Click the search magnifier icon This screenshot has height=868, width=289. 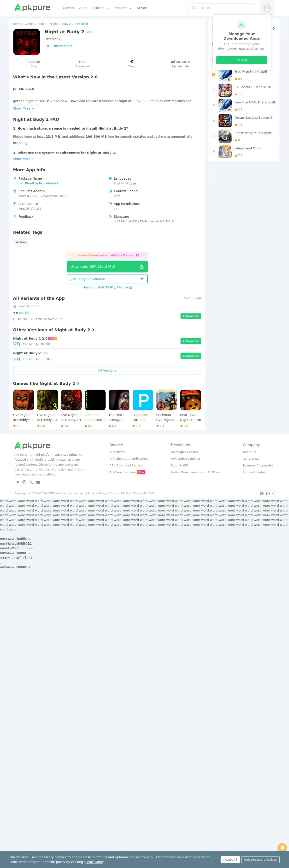click(x=193, y=8)
